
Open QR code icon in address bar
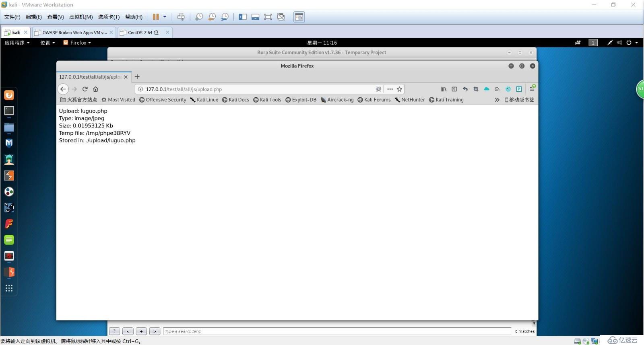tap(378, 89)
